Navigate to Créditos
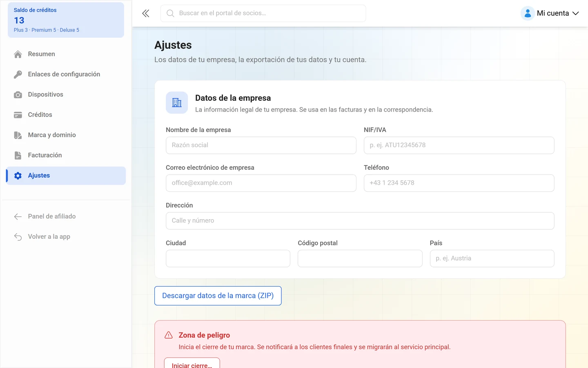 66,115
